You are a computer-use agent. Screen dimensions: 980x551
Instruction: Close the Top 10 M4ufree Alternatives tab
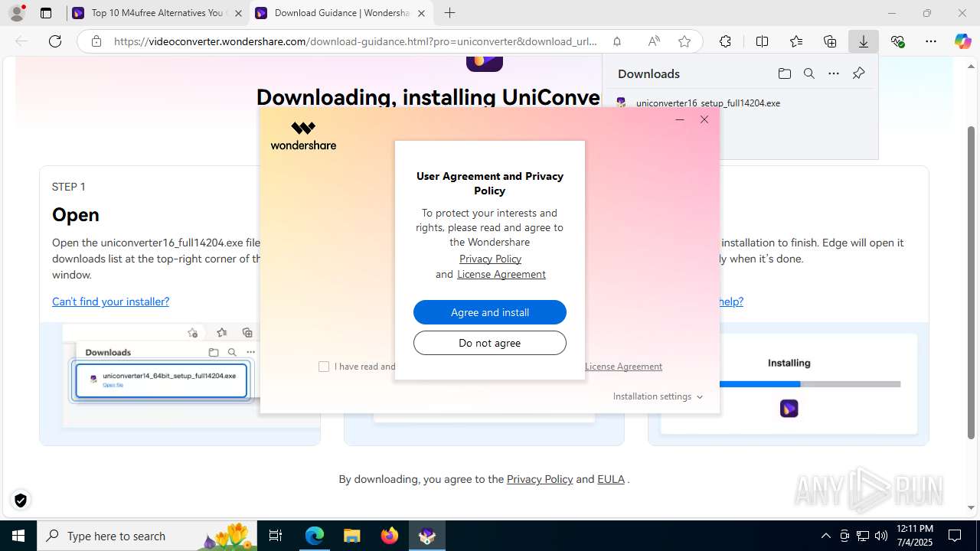coord(238,13)
